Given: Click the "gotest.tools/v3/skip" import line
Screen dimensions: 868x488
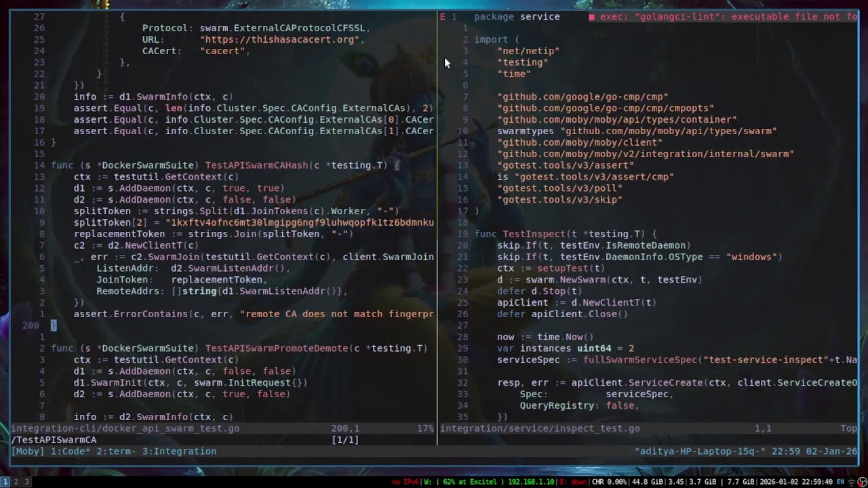Looking at the screenshot, I should pyautogui.click(x=559, y=200).
